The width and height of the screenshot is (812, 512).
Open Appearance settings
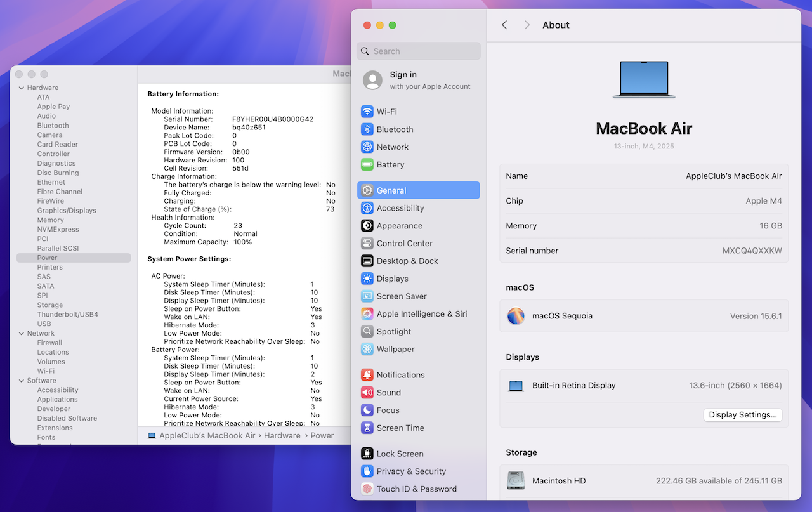(419, 226)
